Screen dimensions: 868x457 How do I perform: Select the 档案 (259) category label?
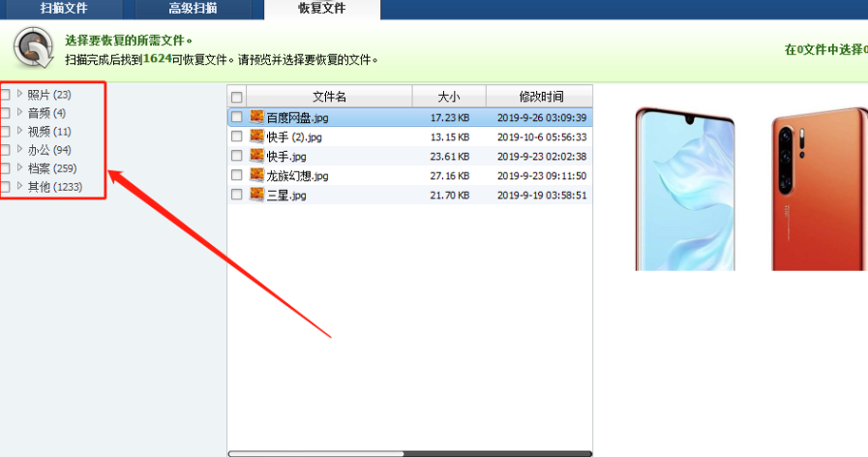[52, 168]
